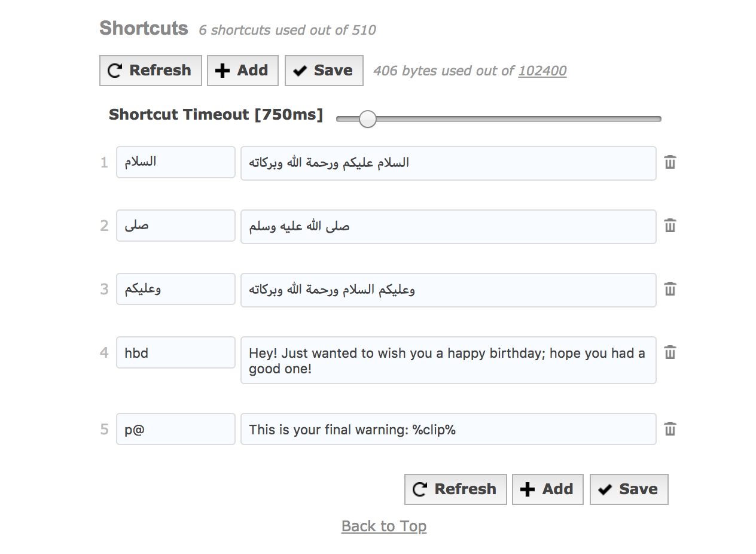This screenshot has height=554, width=756.
Task: Save shortcuts with the bottom Save button
Action: pyautogui.click(x=629, y=489)
